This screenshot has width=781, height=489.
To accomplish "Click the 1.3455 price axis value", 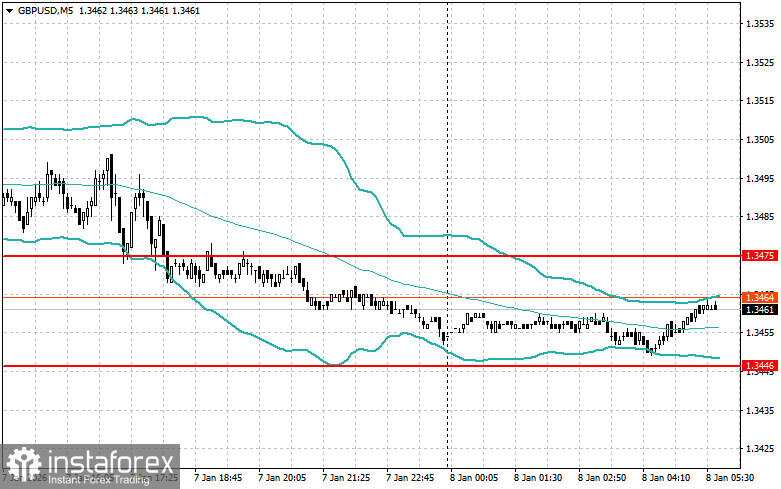I will (760, 333).
